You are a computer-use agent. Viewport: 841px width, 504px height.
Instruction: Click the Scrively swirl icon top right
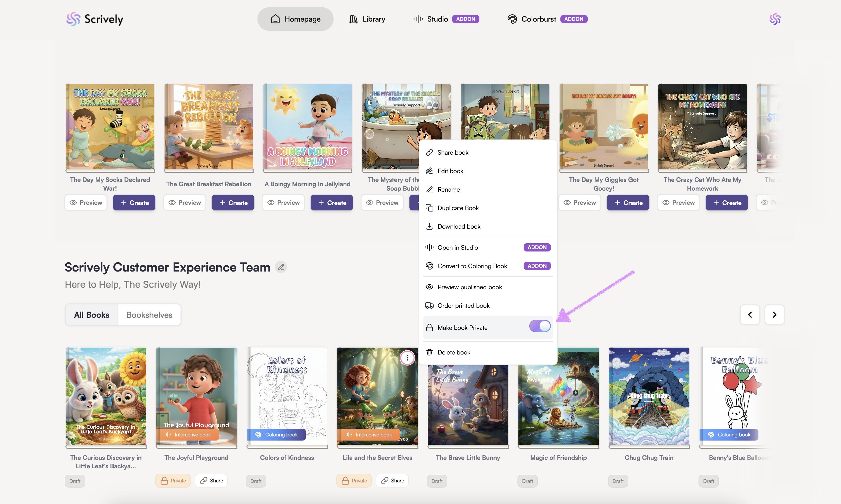point(775,19)
